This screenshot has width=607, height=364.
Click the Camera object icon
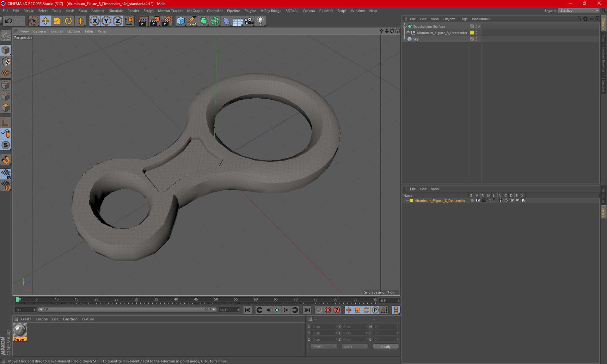(x=249, y=21)
